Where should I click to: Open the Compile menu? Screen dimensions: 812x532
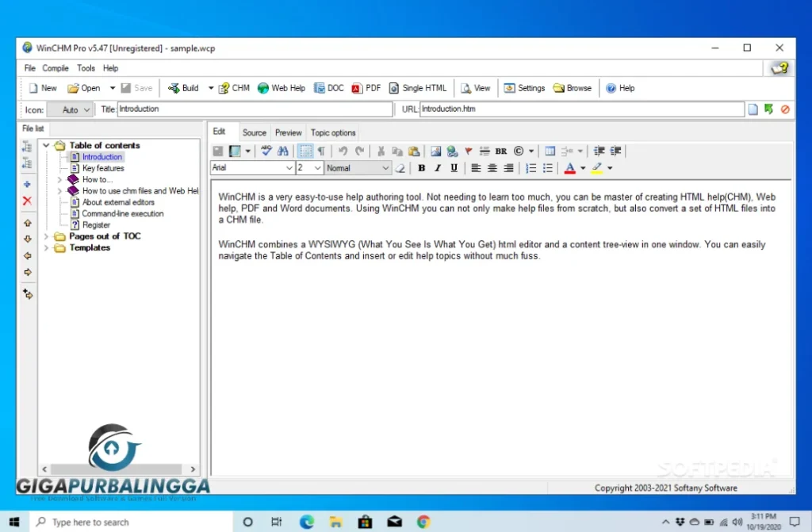coord(56,68)
